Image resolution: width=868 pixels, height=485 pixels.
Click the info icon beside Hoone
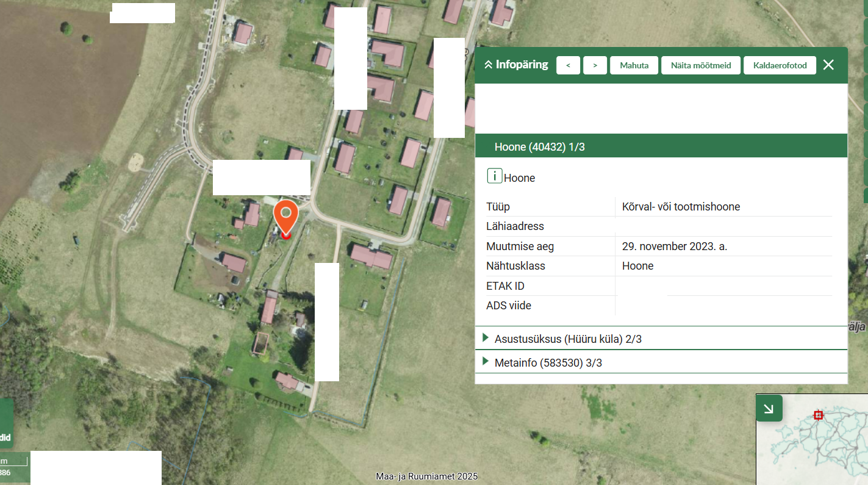coord(494,177)
